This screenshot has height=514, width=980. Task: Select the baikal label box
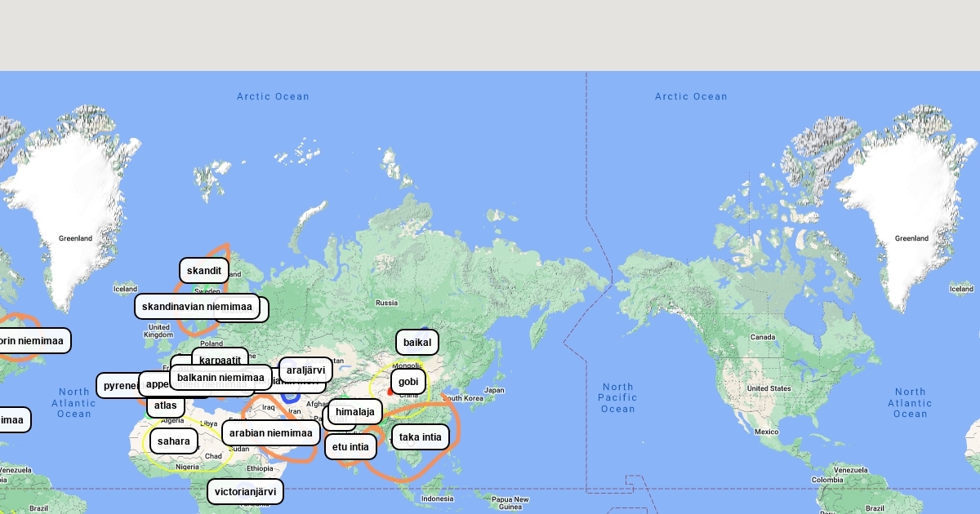coord(416,342)
